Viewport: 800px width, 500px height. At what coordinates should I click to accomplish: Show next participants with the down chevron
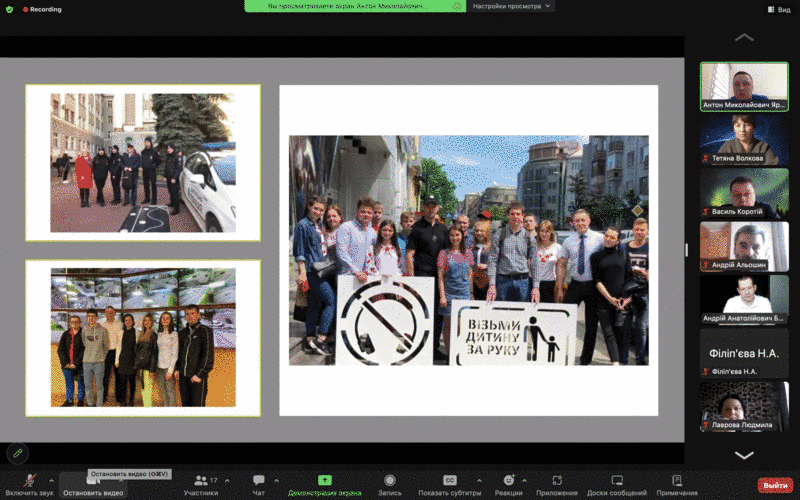[x=744, y=455]
